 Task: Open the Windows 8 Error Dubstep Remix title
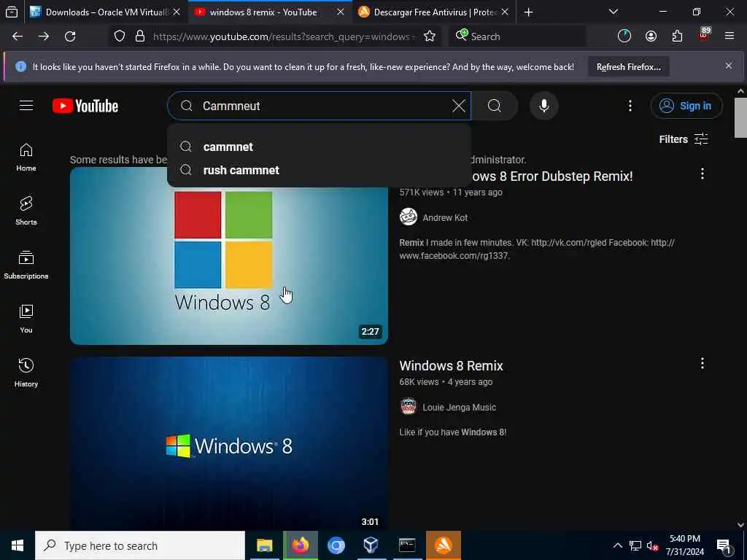(x=551, y=176)
